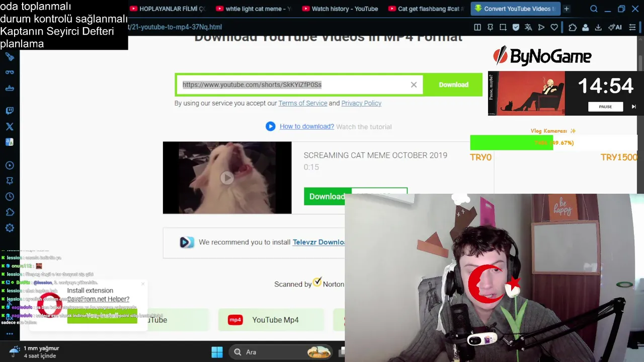Open the extensions puzzle icon in the toolbar

[573, 27]
